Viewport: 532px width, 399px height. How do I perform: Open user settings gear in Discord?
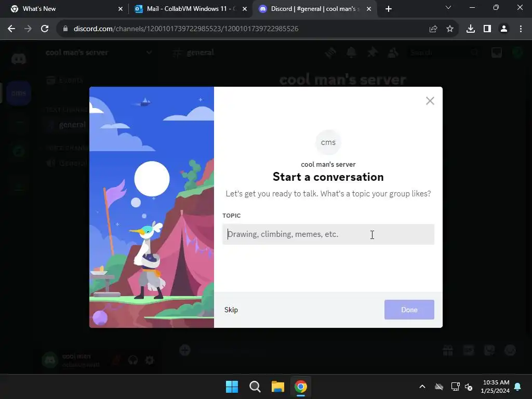click(x=150, y=360)
